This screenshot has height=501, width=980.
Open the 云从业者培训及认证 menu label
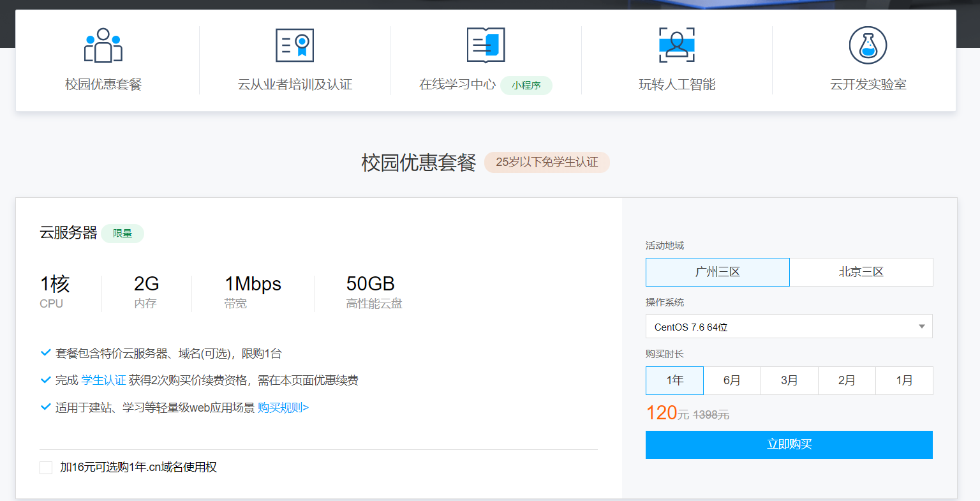[295, 84]
